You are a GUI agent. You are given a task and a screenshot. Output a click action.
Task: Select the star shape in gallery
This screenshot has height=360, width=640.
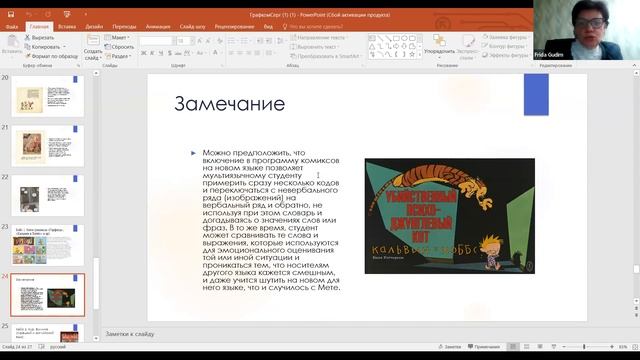(x=412, y=54)
